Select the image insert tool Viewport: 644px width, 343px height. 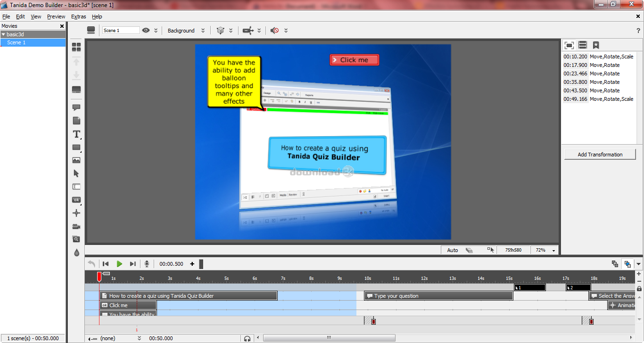tap(76, 160)
